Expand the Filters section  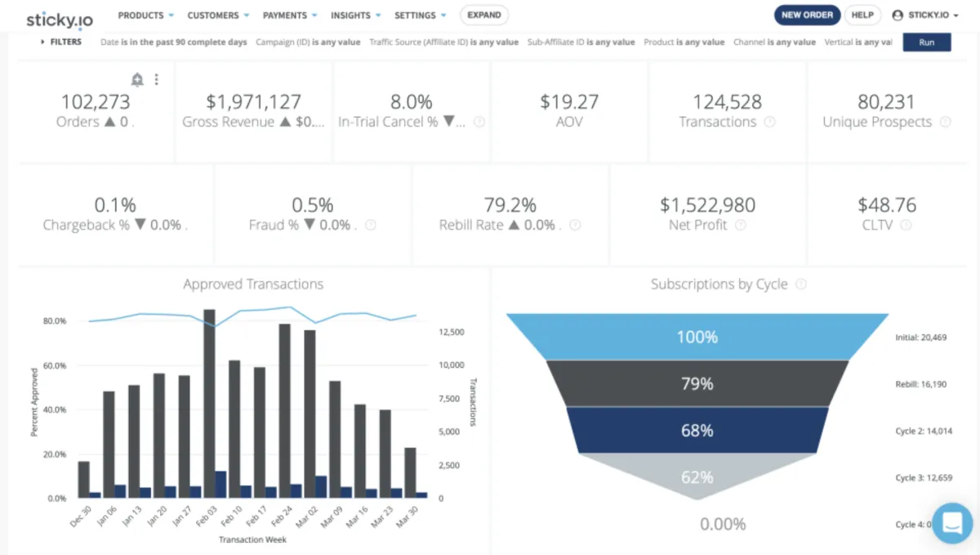61,42
